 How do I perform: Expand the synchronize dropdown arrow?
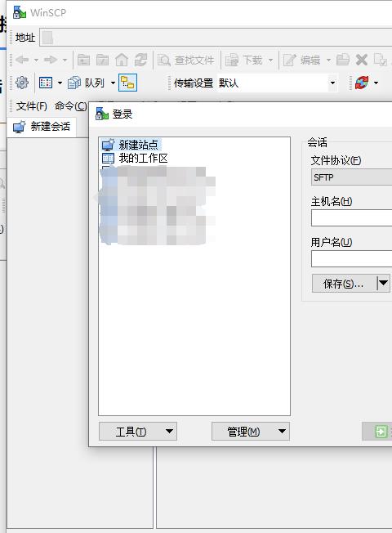[376, 83]
